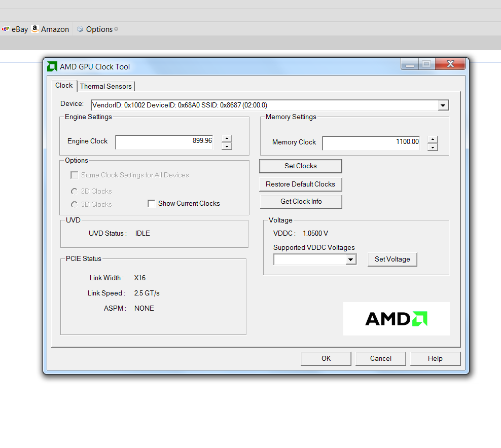The height and width of the screenshot is (448, 501).
Task: Select the 2D Clocks radio button
Action: [x=74, y=191]
